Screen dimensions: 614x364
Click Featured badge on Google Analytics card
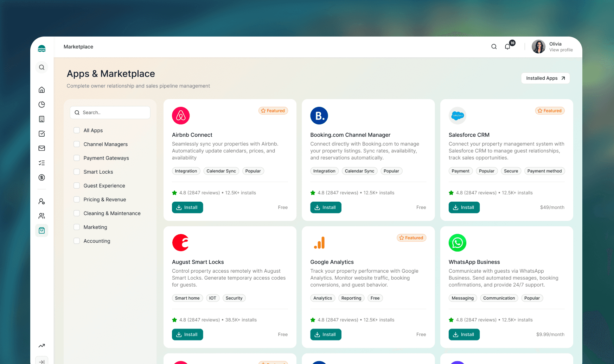point(411,238)
